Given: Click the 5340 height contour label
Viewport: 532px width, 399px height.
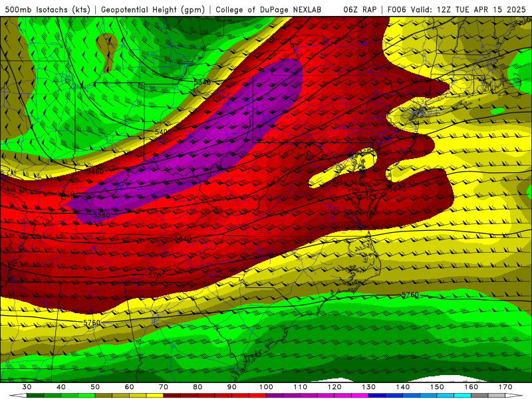Looking at the screenshot, I should tap(202, 82).
